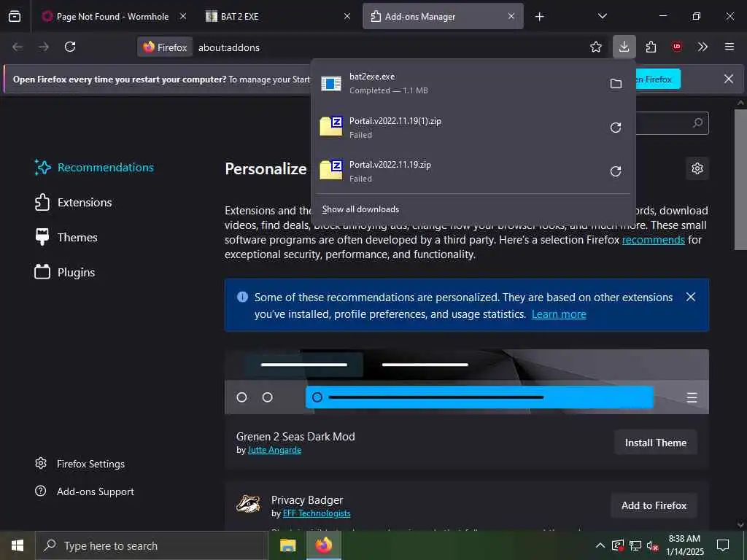Open Recommendations in add-ons sidebar
This screenshot has height=560, width=747.
coord(94,167)
